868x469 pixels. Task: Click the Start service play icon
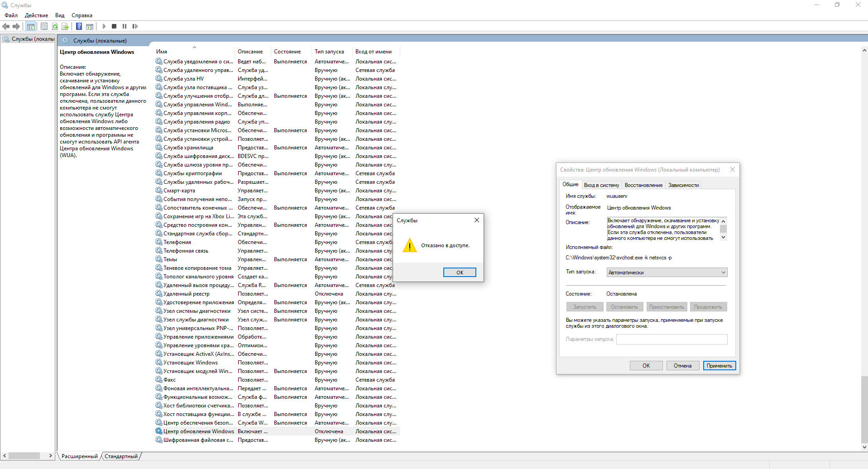tap(104, 26)
